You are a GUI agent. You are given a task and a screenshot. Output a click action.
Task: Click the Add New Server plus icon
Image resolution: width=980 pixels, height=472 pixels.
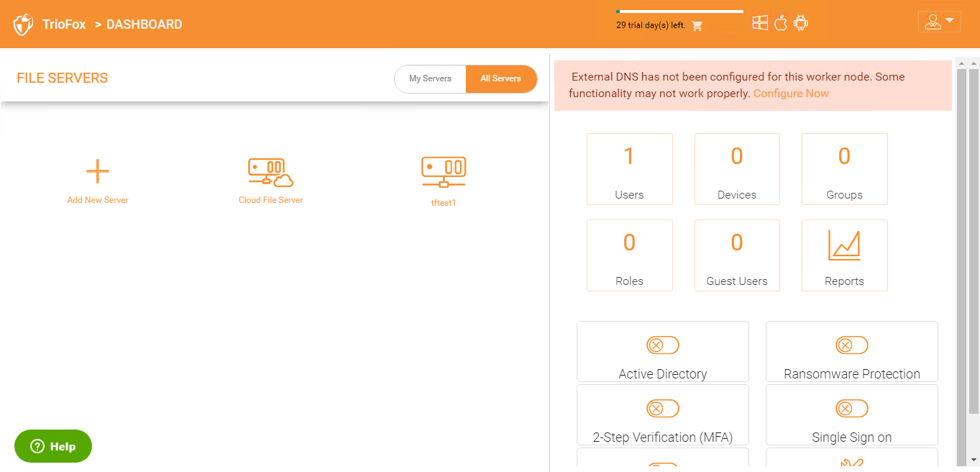98,172
